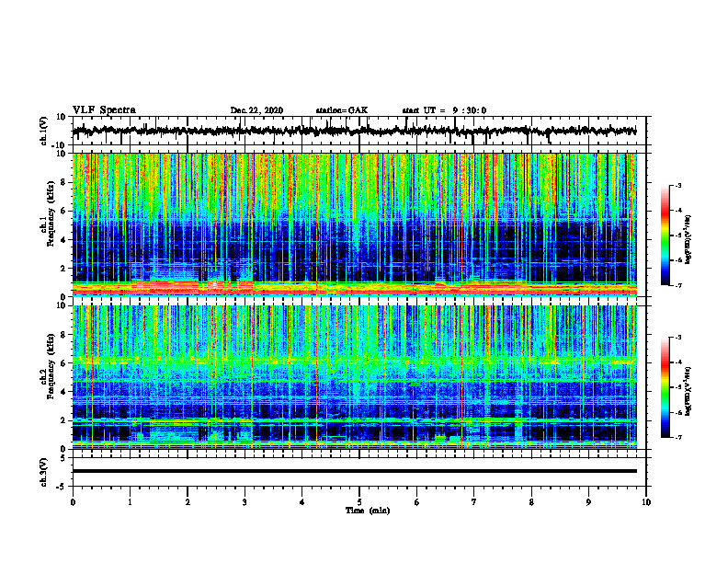
Task: Click the "8" tick on the time axis
Action: point(531,502)
